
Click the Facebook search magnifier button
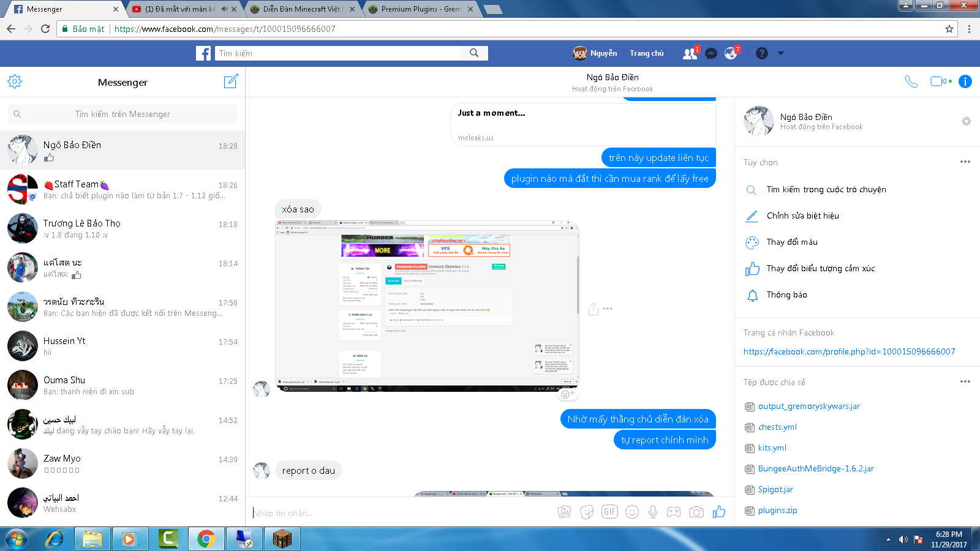(474, 53)
